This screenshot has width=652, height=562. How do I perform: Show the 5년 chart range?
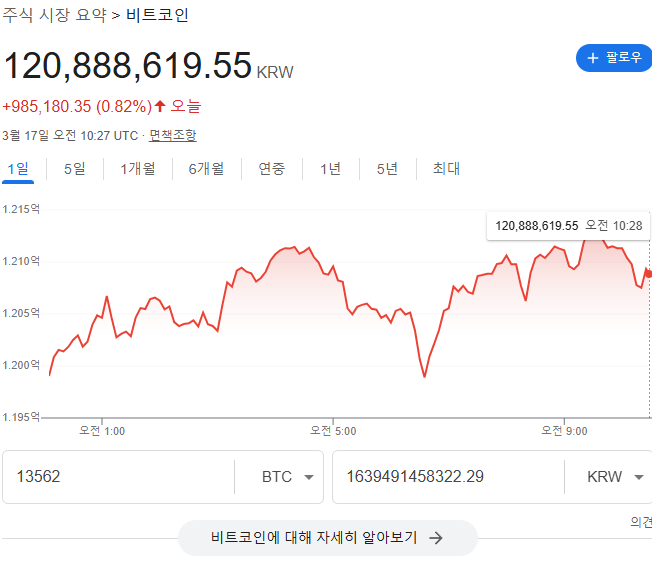[387, 169]
